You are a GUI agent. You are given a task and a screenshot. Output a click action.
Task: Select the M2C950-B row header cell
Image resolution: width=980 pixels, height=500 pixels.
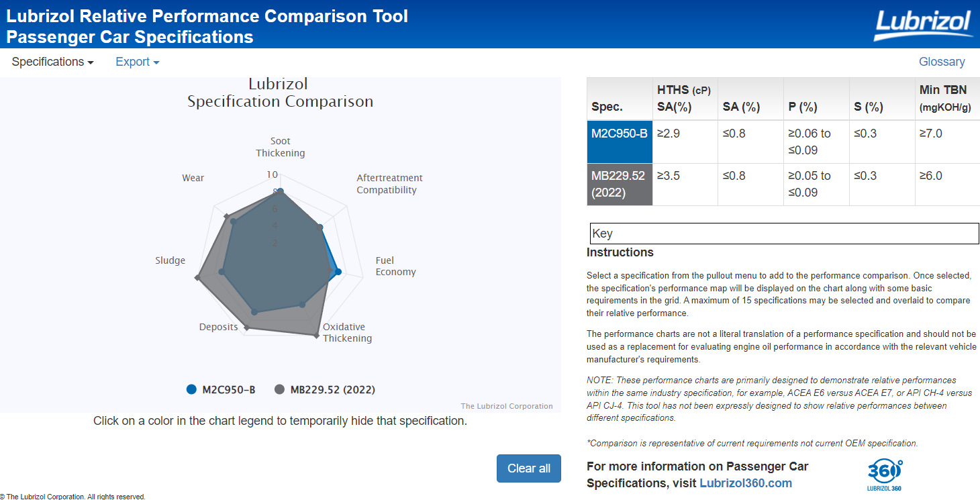pos(619,142)
